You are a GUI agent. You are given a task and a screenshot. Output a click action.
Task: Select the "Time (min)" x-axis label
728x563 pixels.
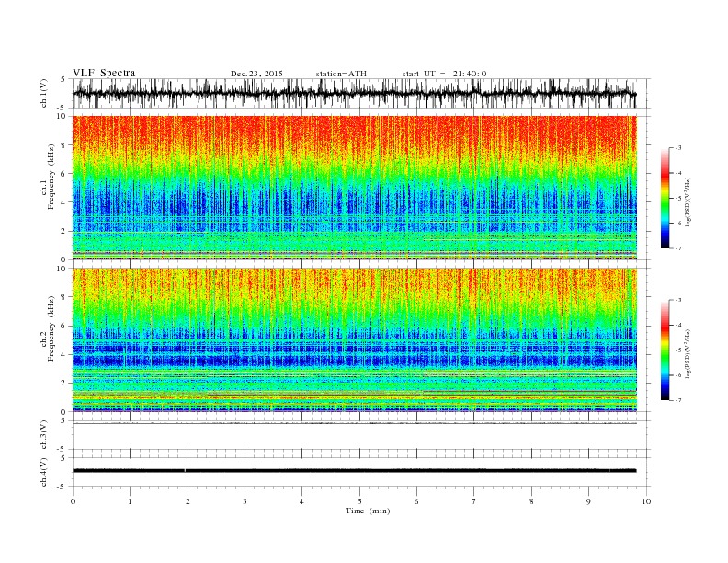point(368,511)
